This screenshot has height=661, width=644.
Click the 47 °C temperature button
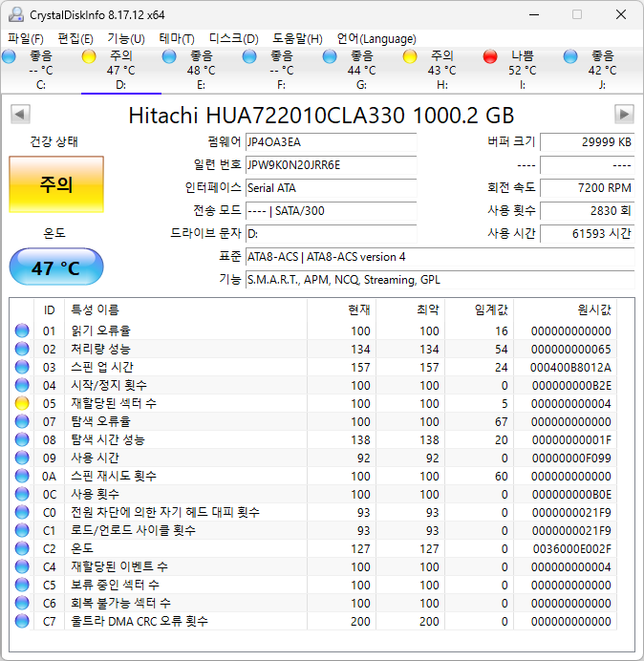point(56,267)
